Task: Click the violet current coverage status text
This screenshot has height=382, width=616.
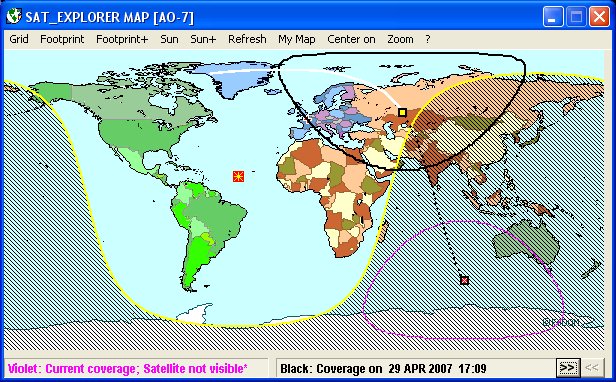Action: click(x=128, y=369)
